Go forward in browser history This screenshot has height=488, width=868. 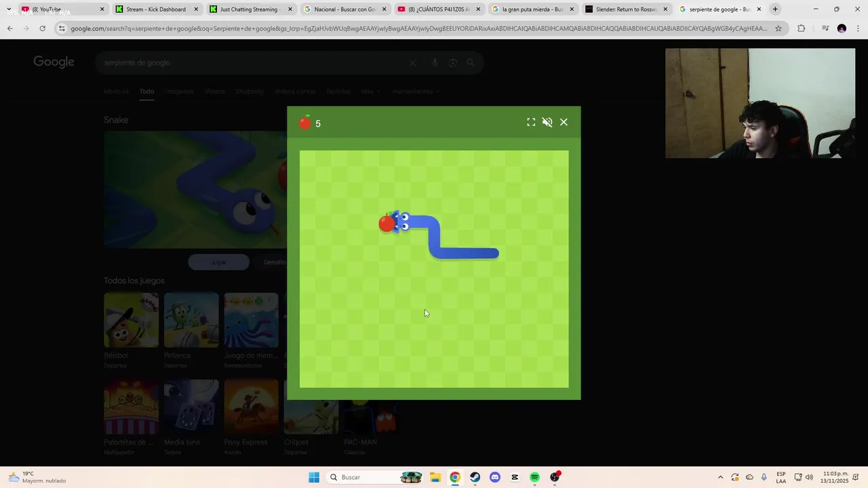pos(26,28)
